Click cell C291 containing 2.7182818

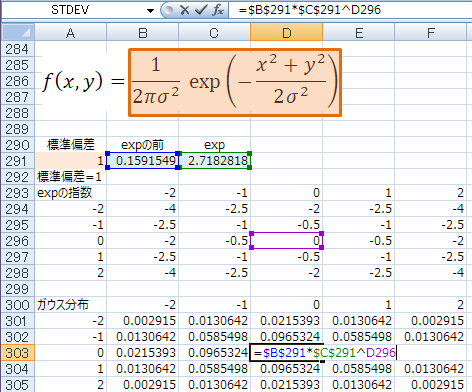[x=214, y=161]
